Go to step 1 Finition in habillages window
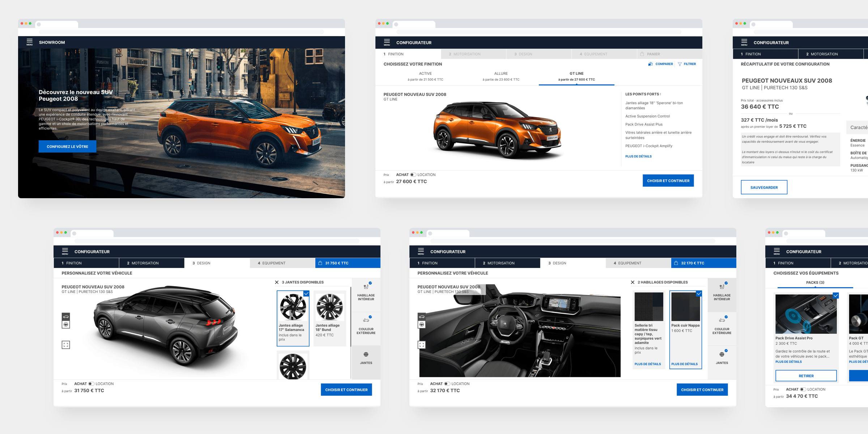Image resolution: width=868 pixels, height=434 pixels. pyautogui.click(x=442, y=263)
